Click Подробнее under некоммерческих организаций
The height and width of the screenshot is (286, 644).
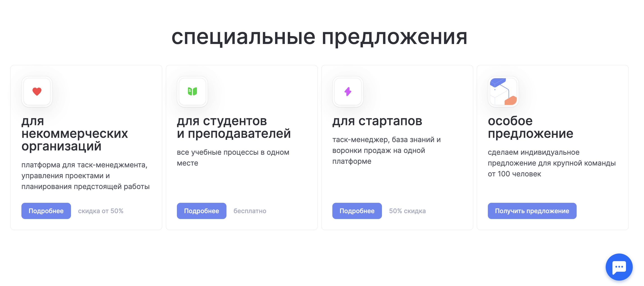point(46,211)
